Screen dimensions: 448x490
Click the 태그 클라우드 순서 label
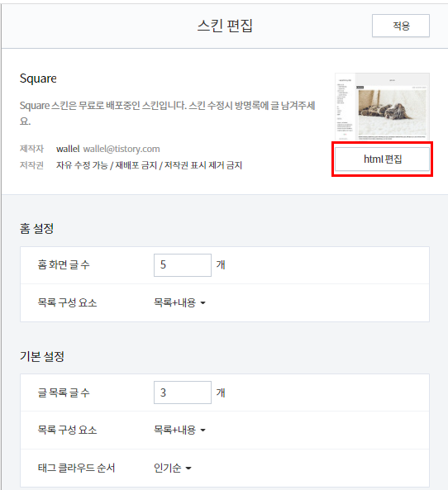click(76, 468)
